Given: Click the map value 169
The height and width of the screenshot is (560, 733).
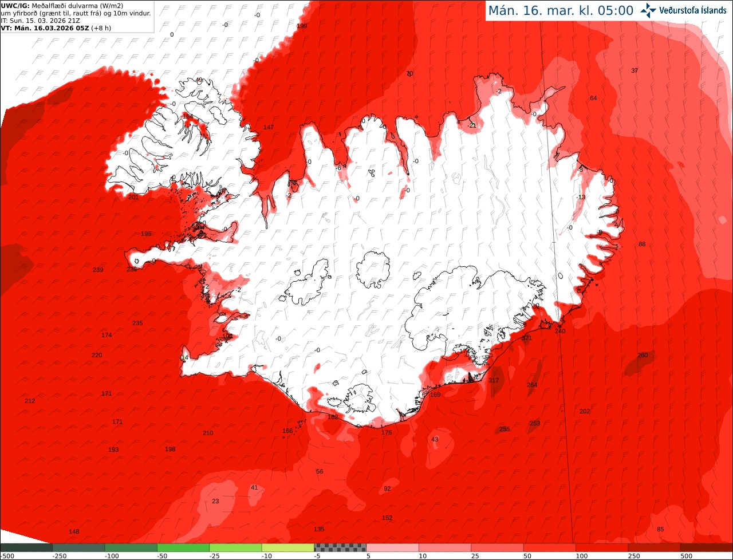Looking at the screenshot, I should point(435,395).
